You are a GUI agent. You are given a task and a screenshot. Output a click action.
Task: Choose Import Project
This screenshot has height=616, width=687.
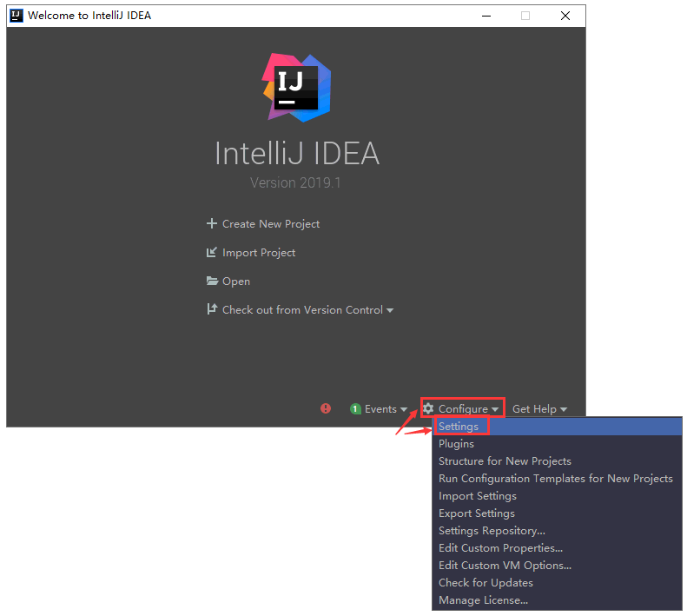259,253
